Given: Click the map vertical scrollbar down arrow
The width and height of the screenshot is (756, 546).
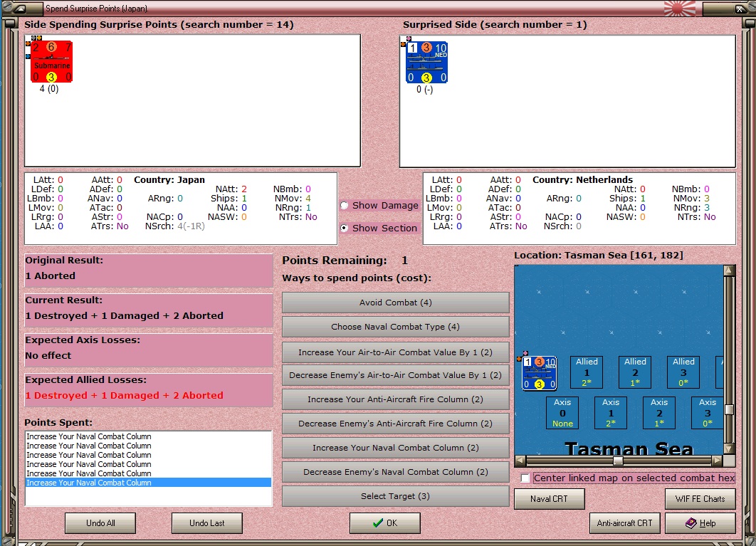Looking at the screenshot, I should click(729, 448).
